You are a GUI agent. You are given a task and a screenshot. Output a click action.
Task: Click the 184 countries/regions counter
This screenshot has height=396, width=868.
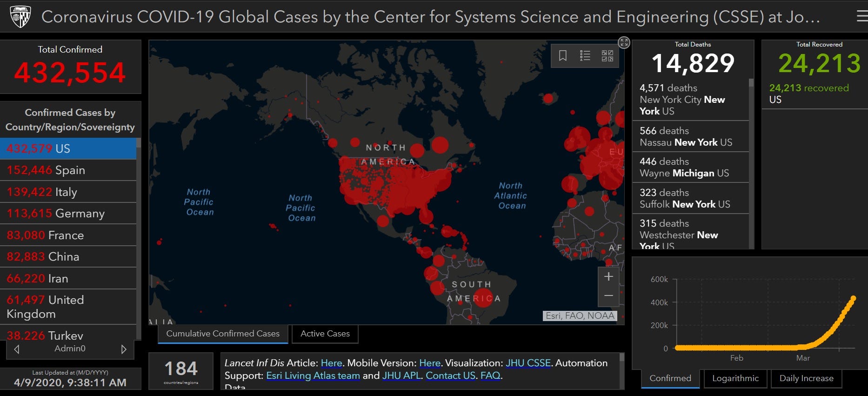click(x=181, y=371)
